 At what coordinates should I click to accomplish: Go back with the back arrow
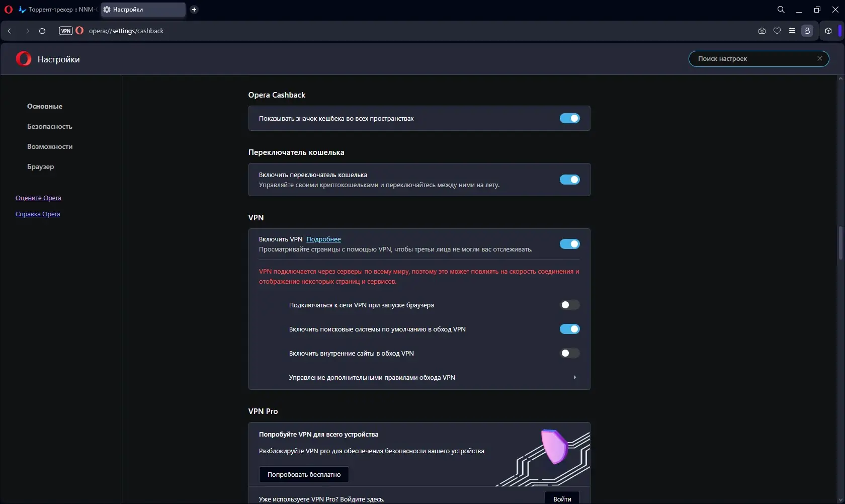point(9,31)
